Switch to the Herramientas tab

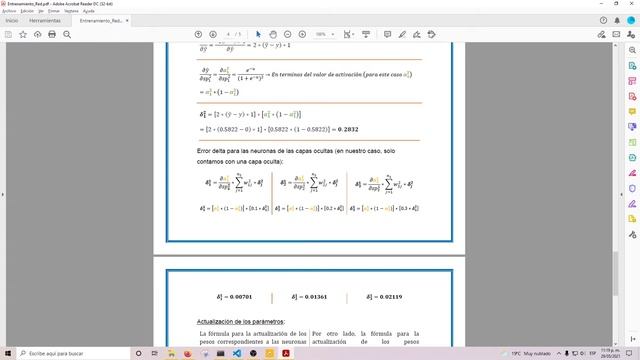click(x=45, y=20)
